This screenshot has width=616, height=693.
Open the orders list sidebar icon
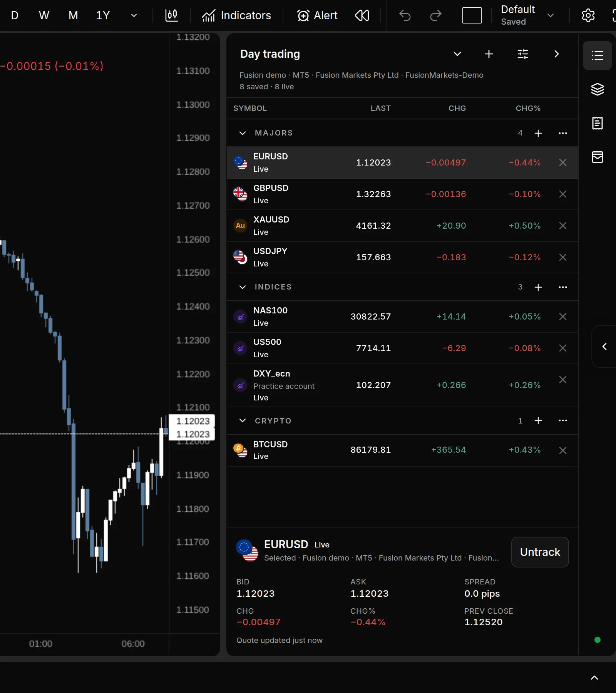click(x=597, y=123)
